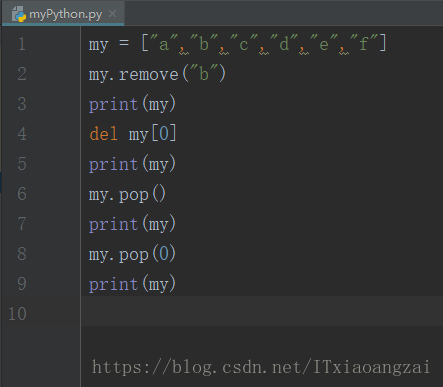Select the myPython.py editor tab
The height and width of the screenshot is (387, 443).
coord(63,13)
